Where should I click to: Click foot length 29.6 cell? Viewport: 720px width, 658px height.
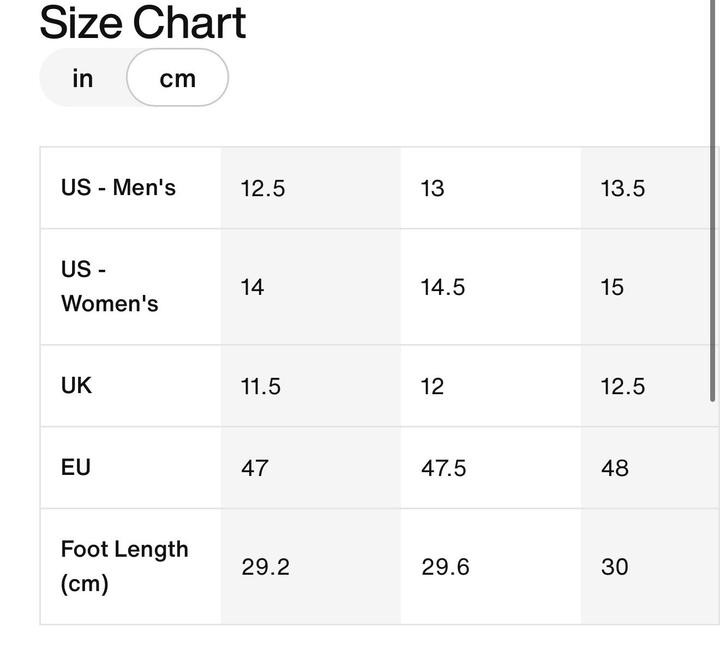(x=445, y=567)
